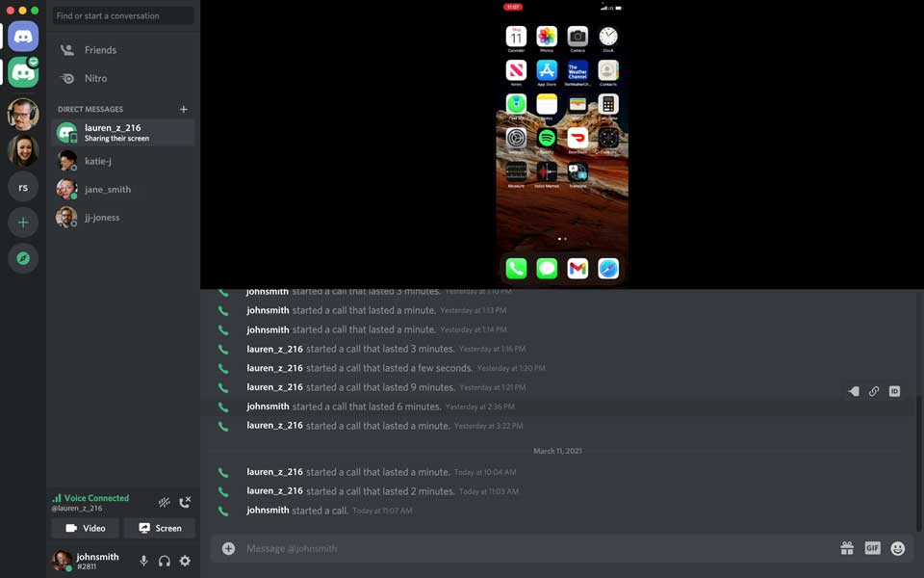Explore public servers with the compass icon
The width and height of the screenshot is (924, 578).
22,257
